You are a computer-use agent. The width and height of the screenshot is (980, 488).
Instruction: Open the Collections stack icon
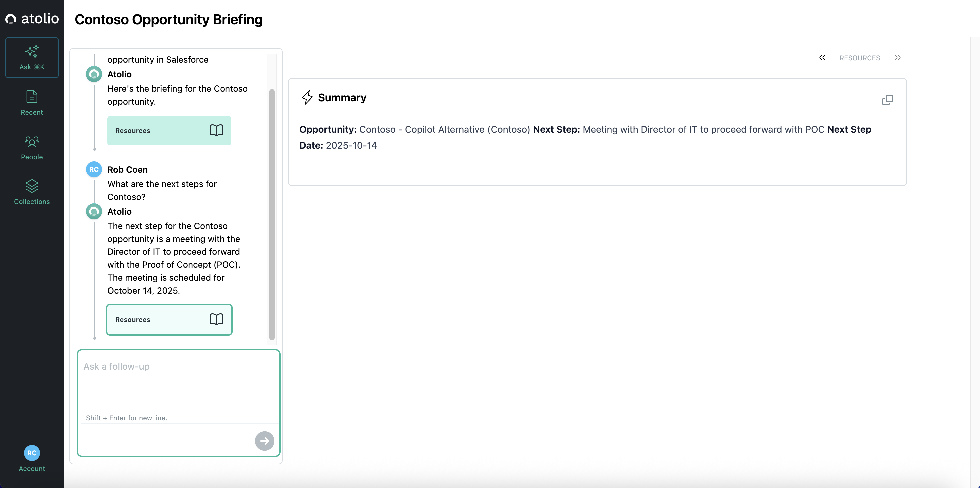tap(32, 186)
